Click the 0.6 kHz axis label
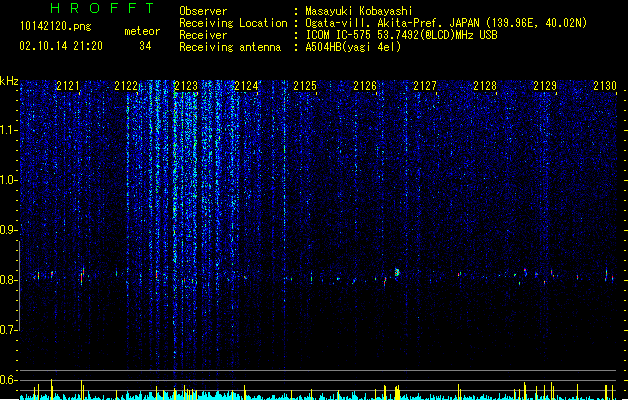The image size is (629, 400). point(9,380)
